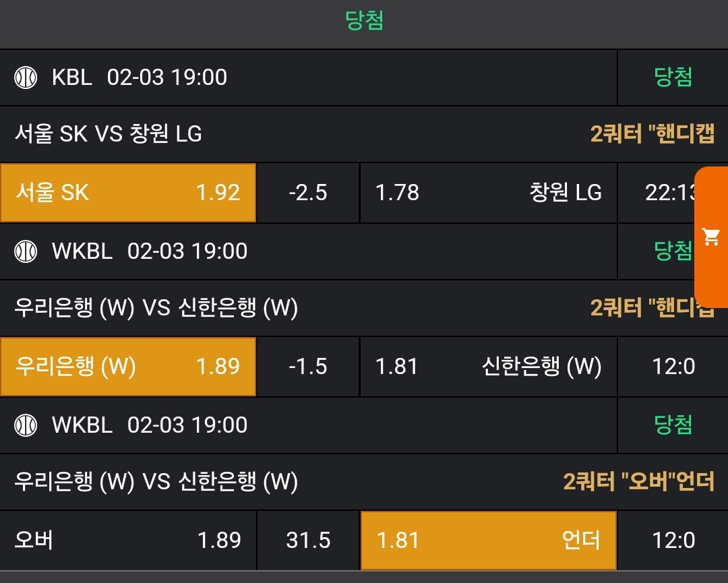This screenshot has height=583, width=728.
Task: Click the -1.5 handicap value cell
Action: pyautogui.click(x=308, y=367)
